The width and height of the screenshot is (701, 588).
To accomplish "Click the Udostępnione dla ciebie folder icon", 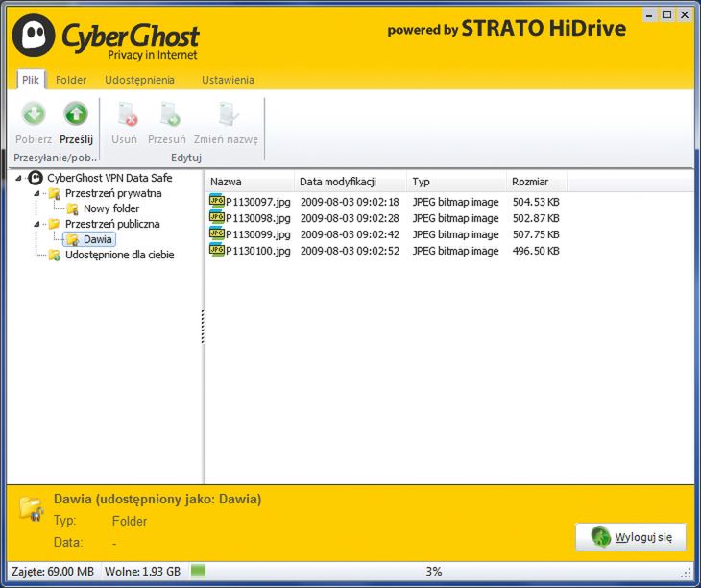I will (55, 256).
